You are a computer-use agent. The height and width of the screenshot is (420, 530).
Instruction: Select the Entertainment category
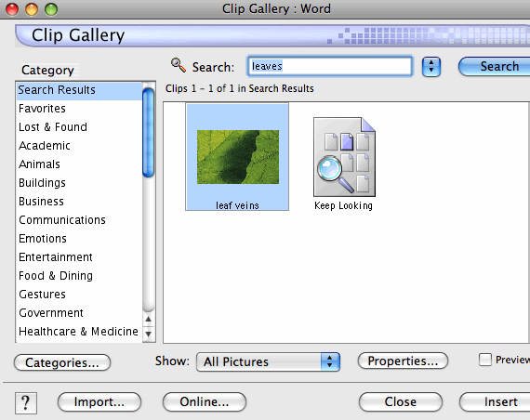tap(79, 257)
